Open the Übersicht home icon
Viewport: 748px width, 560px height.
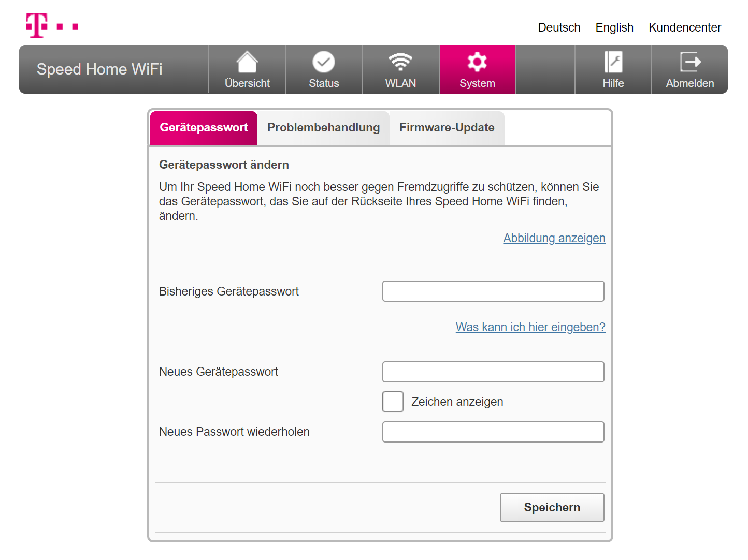[x=247, y=63]
